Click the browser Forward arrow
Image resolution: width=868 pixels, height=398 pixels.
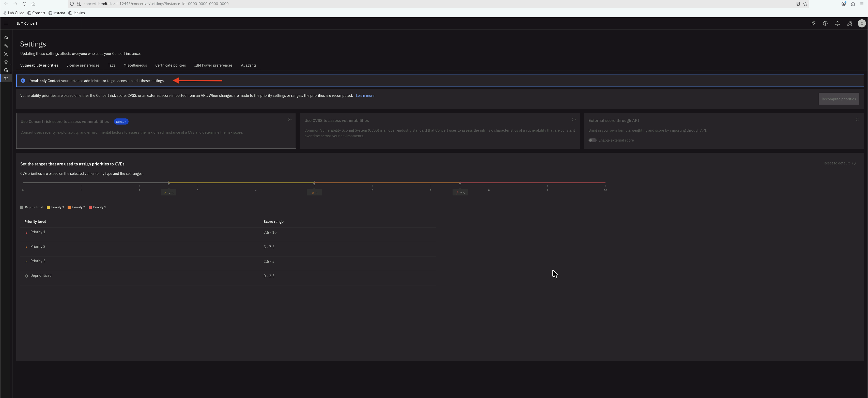tap(15, 4)
